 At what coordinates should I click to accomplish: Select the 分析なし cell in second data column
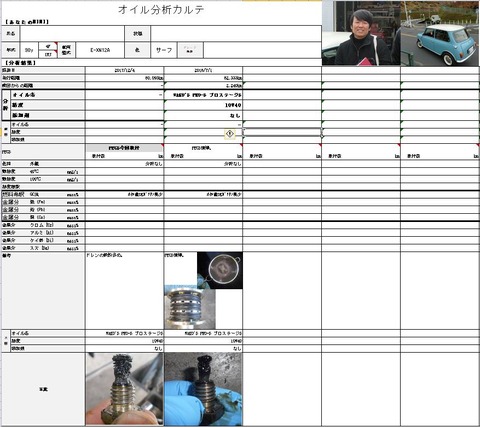(x=203, y=164)
